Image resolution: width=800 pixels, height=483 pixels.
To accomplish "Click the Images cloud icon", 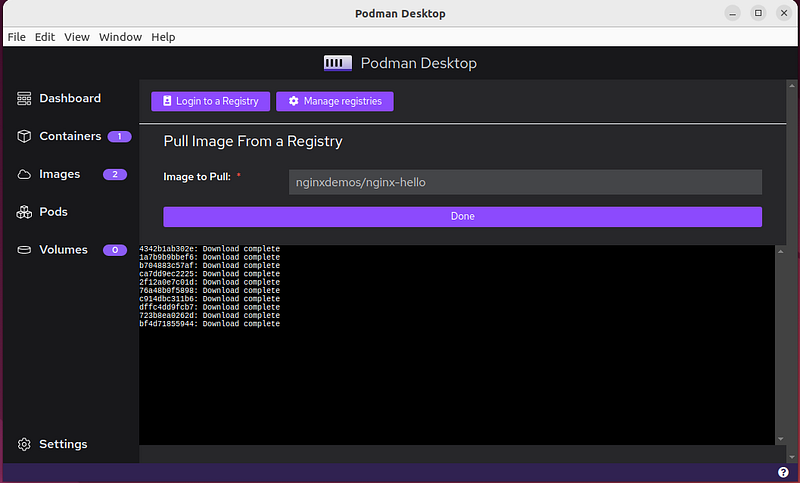I will tap(24, 174).
